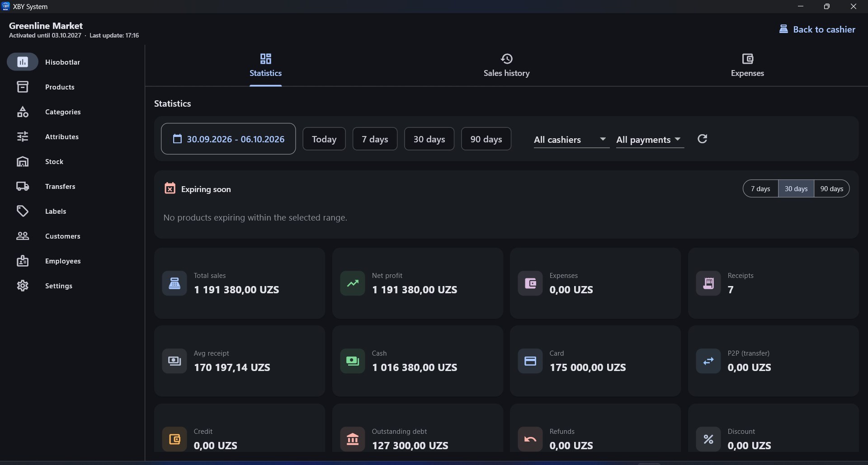Go back to cashier
Image resolution: width=868 pixels, height=465 pixels.
(817, 29)
